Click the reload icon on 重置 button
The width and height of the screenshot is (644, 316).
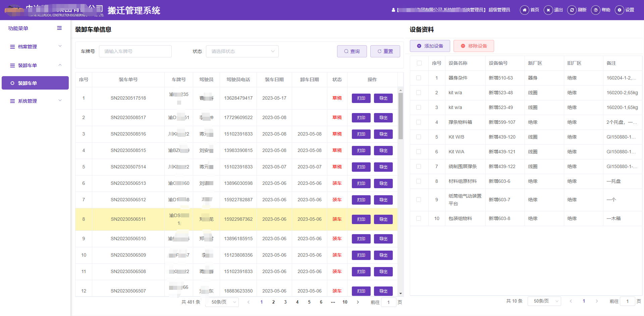(379, 51)
